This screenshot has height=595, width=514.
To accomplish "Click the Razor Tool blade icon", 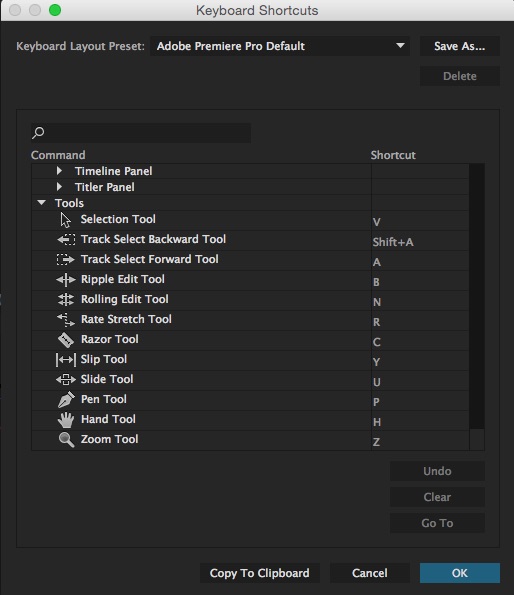I will (x=66, y=340).
